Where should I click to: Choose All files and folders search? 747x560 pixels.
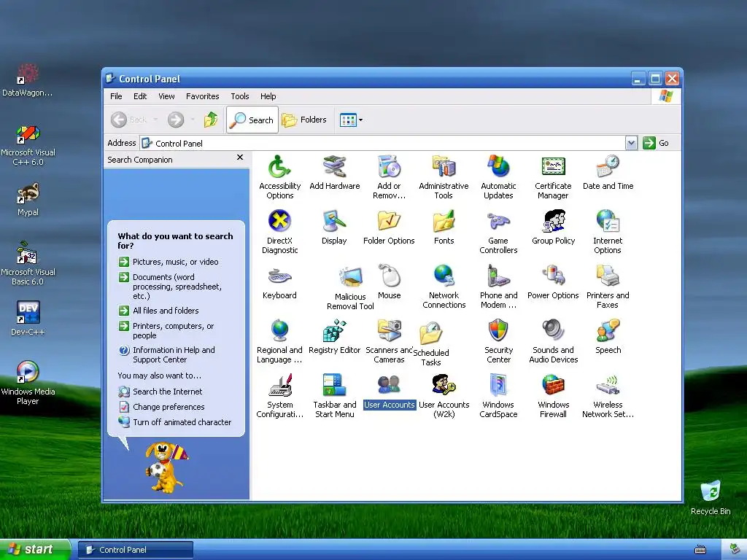pyautogui.click(x=158, y=311)
